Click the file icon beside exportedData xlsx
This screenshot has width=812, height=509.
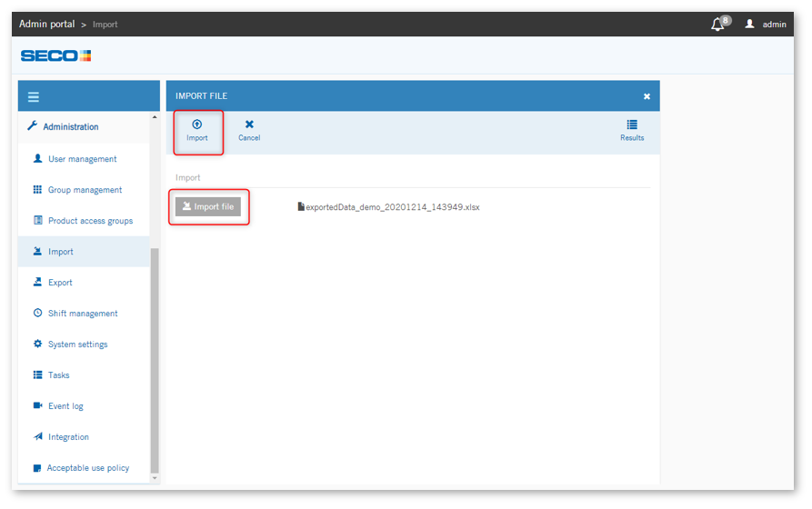[301, 206]
